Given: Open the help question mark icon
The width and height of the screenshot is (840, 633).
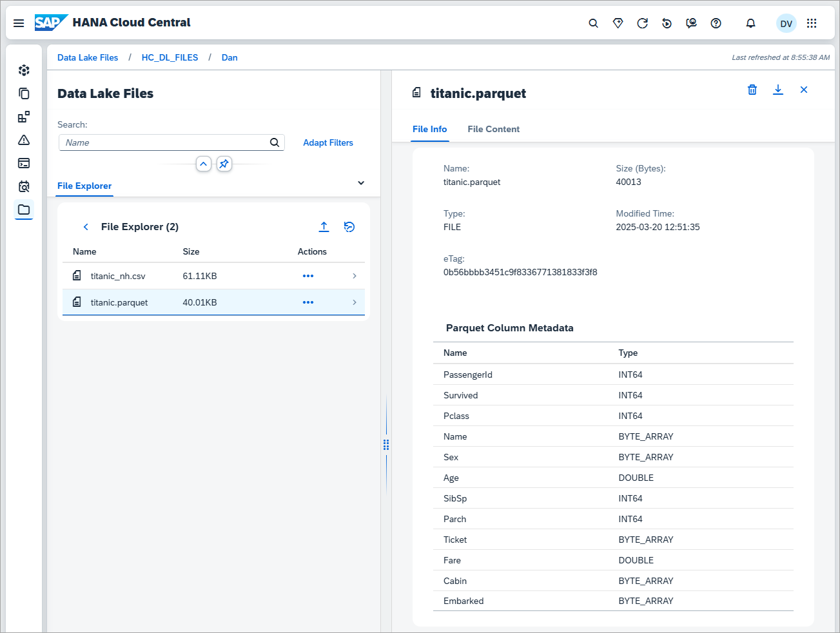Looking at the screenshot, I should tap(716, 23).
